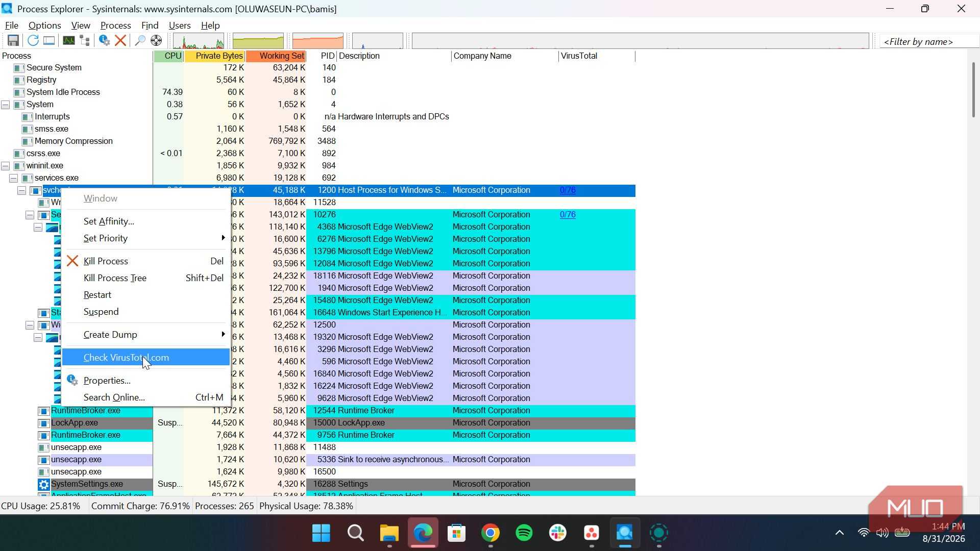
Task: Collapse the wininit.exe tree node
Action: (5, 166)
